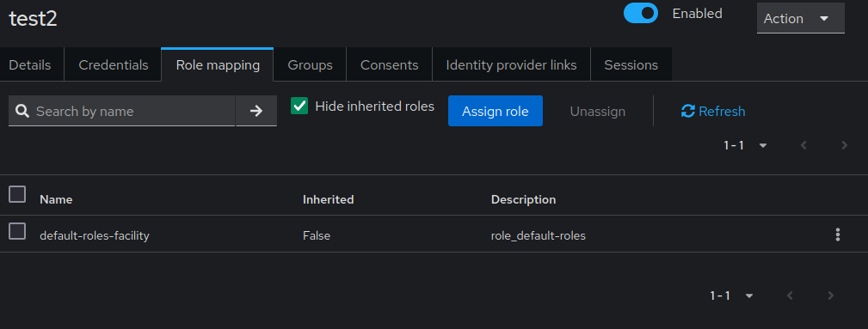Open the Action dropdown

tap(800, 18)
